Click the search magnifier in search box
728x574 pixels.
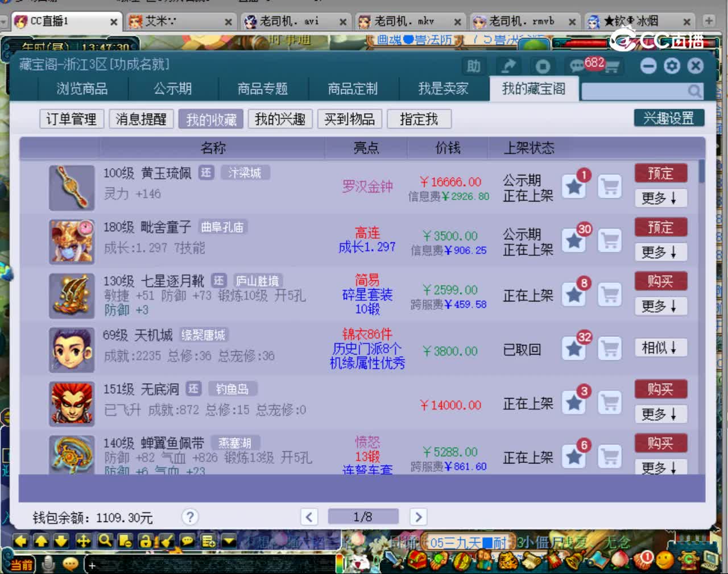point(694,91)
